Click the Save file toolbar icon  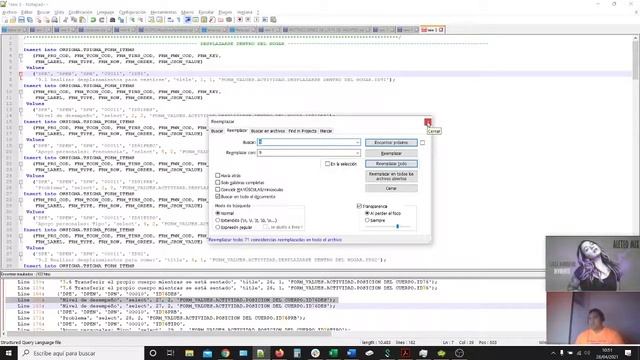click(x=22, y=20)
